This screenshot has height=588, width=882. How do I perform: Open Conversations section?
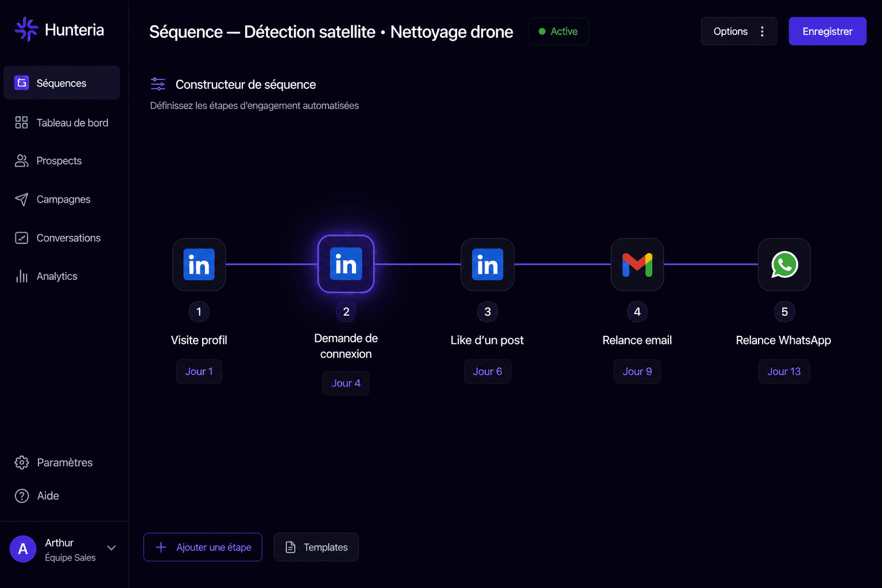[61, 238]
